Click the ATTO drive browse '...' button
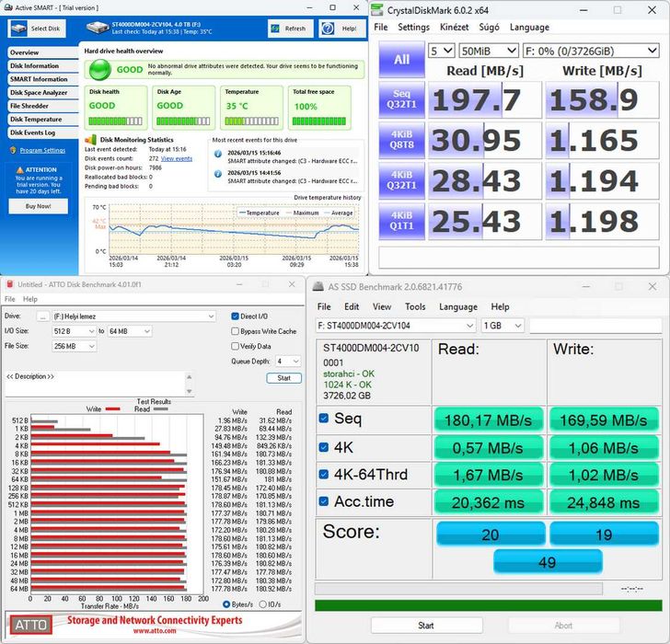The image size is (670, 644). [42, 316]
